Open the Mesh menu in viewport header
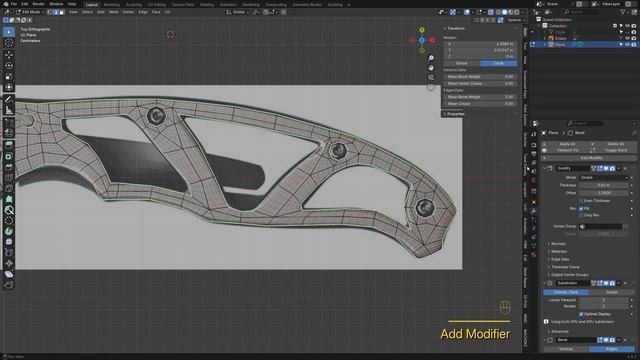640x360 pixels. [113, 12]
